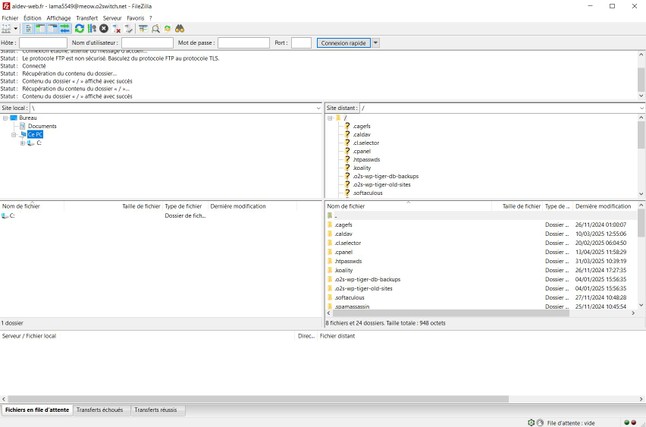
Task: Select .softaculous folder in remote tree
Action: coord(367,193)
